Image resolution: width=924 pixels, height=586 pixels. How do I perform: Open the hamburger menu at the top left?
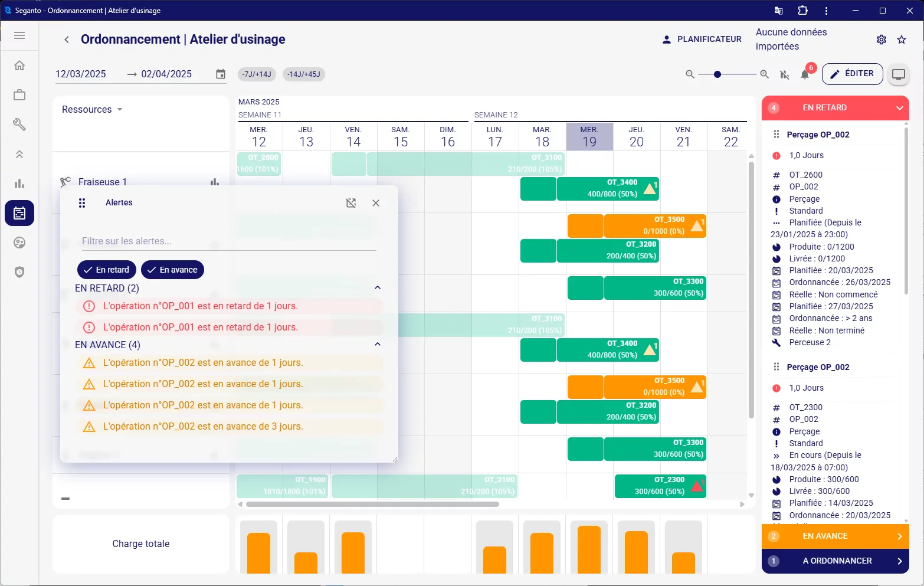tap(19, 35)
